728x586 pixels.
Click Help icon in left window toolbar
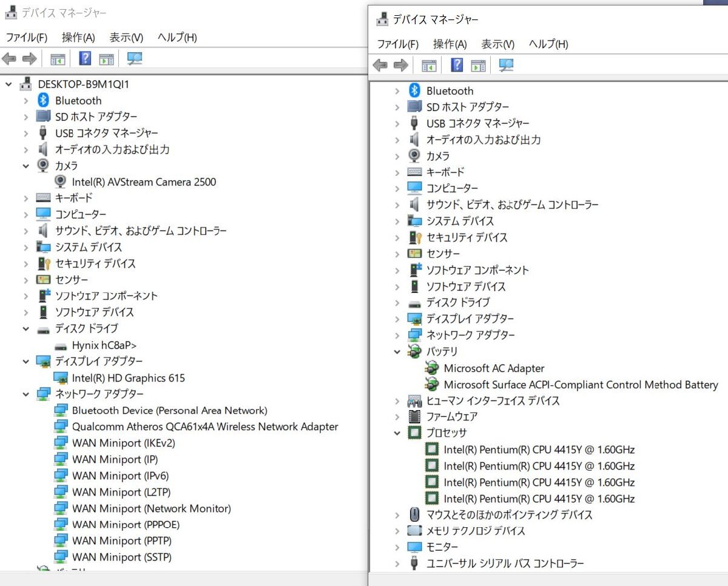[x=85, y=59]
